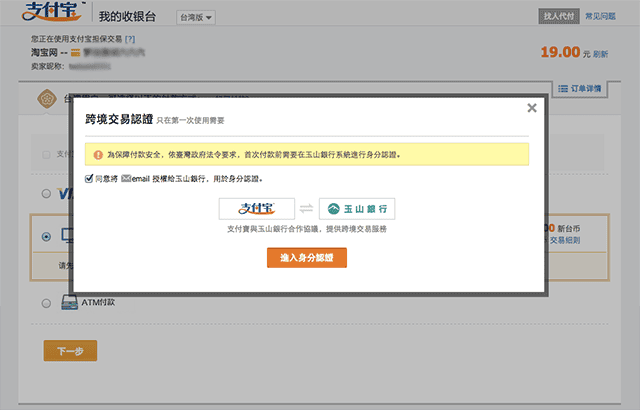Click the order list icon on 订单详情
This screenshot has height=410, width=640.
point(563,89)
